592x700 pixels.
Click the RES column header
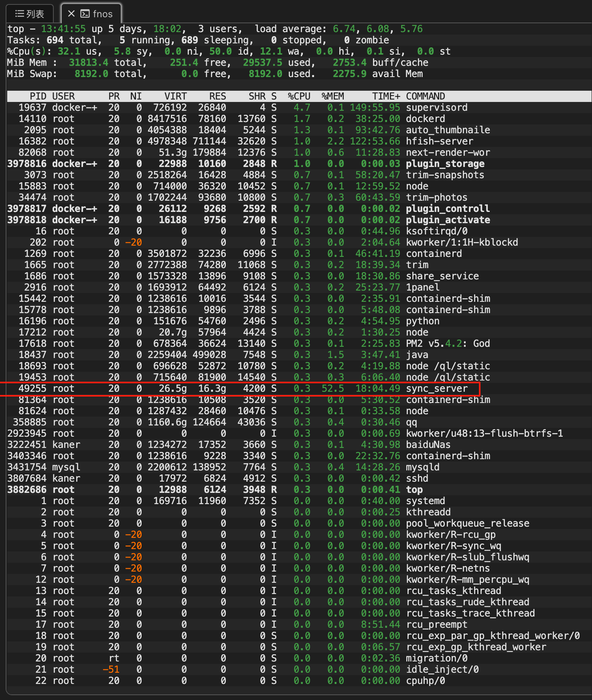coord(218,96)
